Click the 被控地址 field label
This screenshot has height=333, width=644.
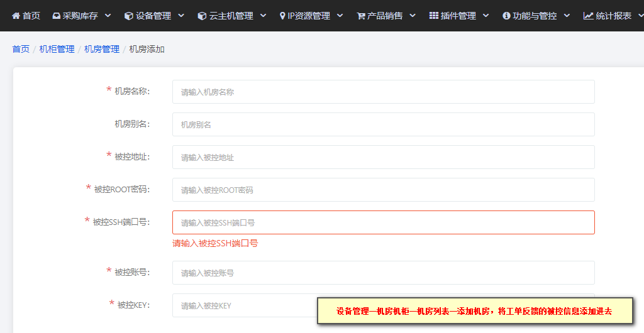pos(132,156)
